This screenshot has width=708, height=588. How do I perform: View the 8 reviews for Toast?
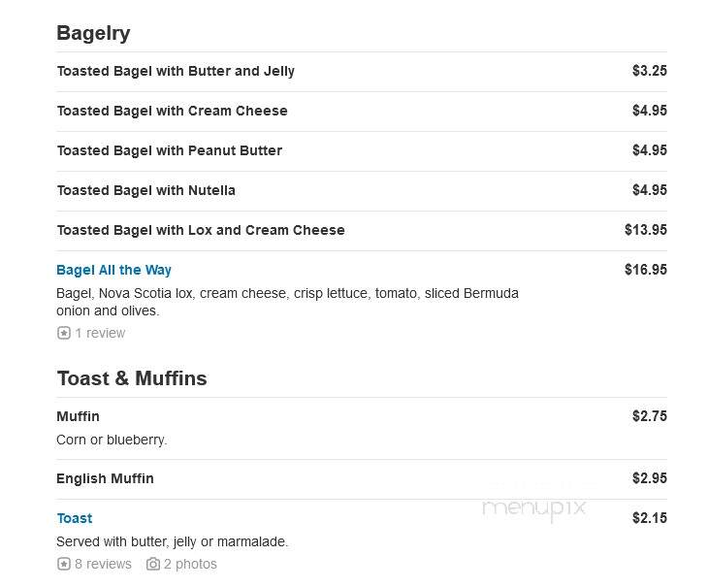pos(103,564)
